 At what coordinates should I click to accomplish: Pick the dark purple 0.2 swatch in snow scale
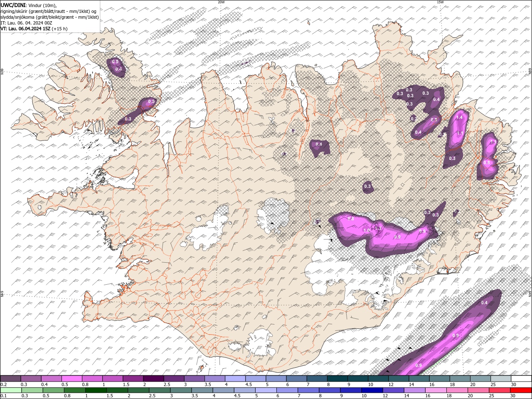(x=10, y=379)
